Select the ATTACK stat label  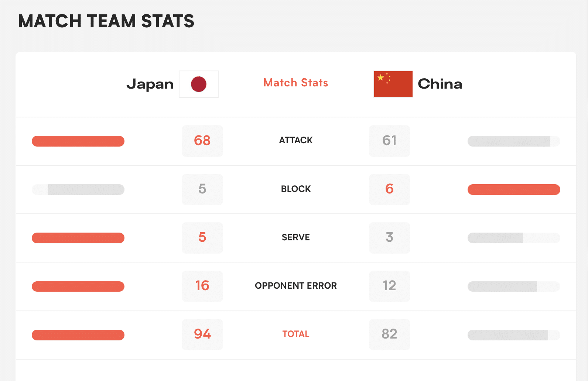click(295, 140)
